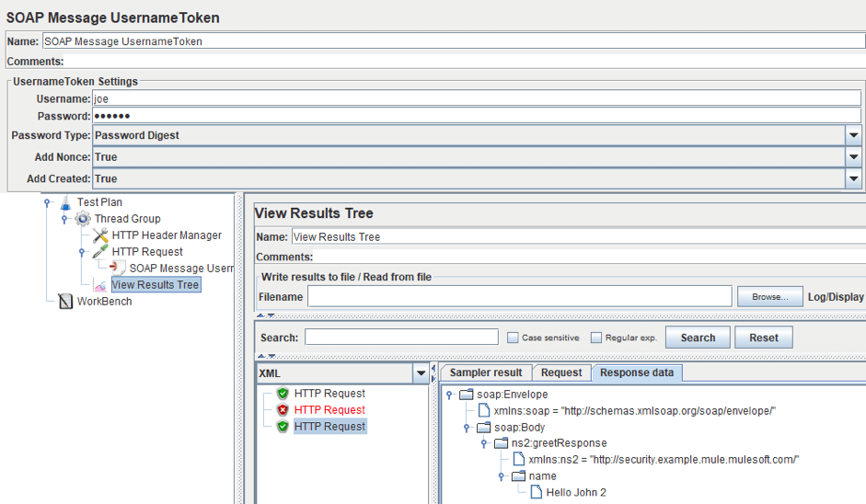Click the xmlns:ns2 document icon

pos(519,459)
